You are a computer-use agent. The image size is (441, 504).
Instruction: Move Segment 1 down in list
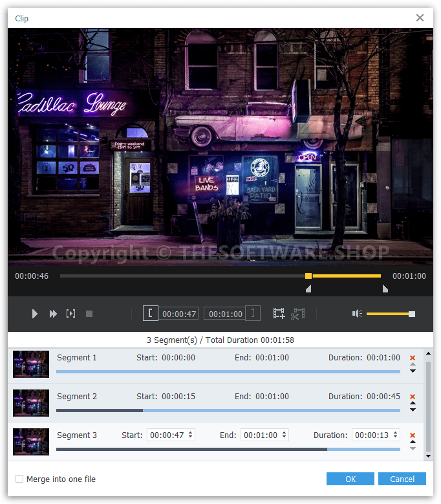click(x=413, y=371)
